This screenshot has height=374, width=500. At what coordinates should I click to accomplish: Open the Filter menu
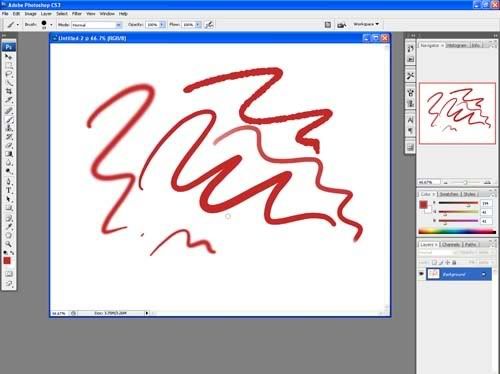coord(77,14)
